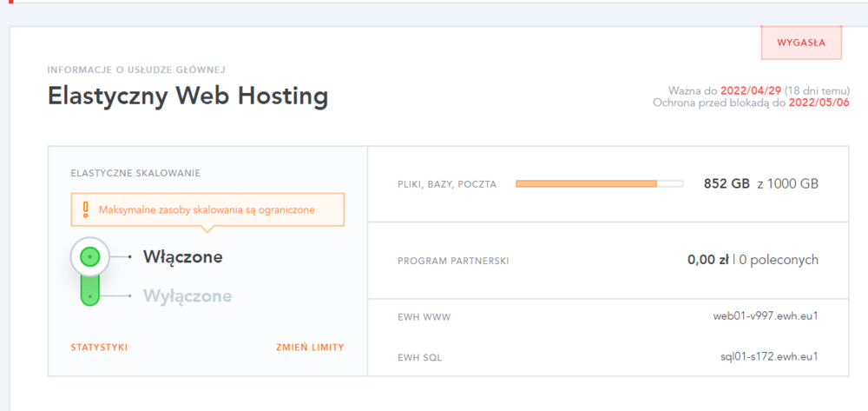Viewport: 868px width, 411px height.
Task: Click the green toggle knob for elastic scaling
Action: pos(90,257)
